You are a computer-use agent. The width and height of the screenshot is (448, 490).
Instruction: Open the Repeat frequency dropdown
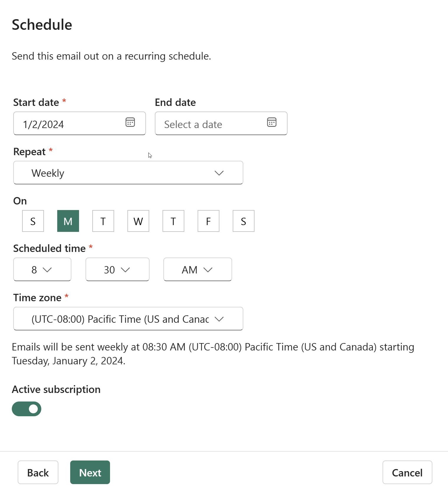coord(128,173)
